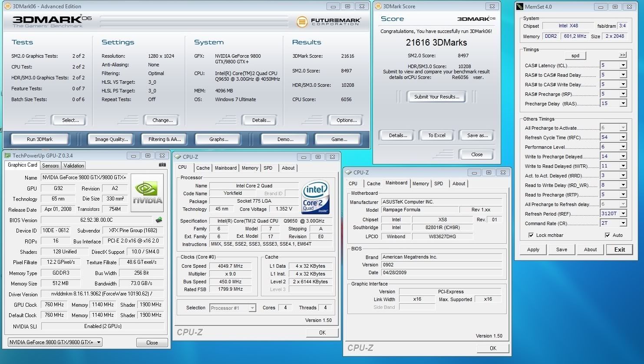644x364 pixels.
Task: Click OK in the CPU-Z Mainboard window
Action: pos(493,348)
